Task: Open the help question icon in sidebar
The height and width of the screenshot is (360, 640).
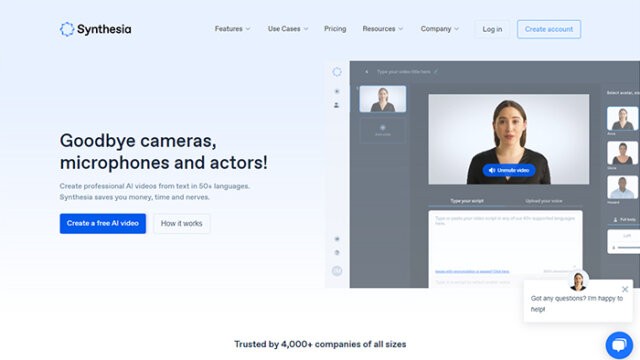Action: (x=337, y=253)
